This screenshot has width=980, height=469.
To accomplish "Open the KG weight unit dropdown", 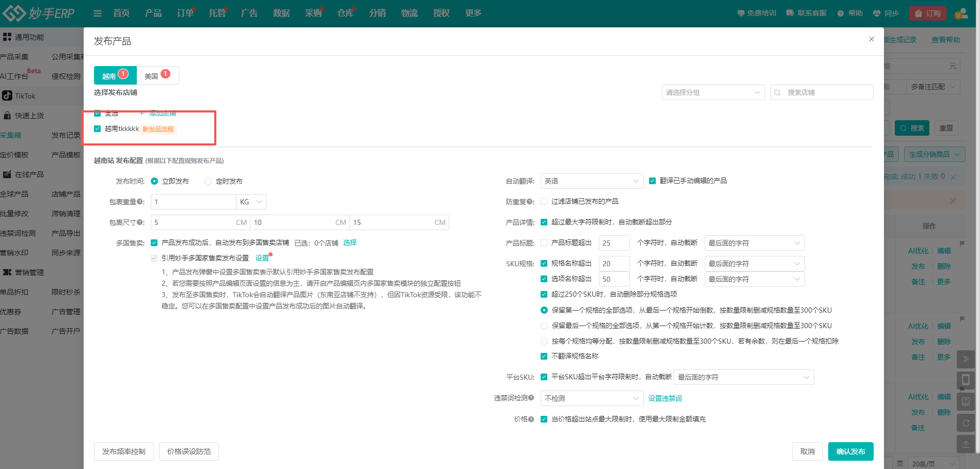I will coord(251,202).
